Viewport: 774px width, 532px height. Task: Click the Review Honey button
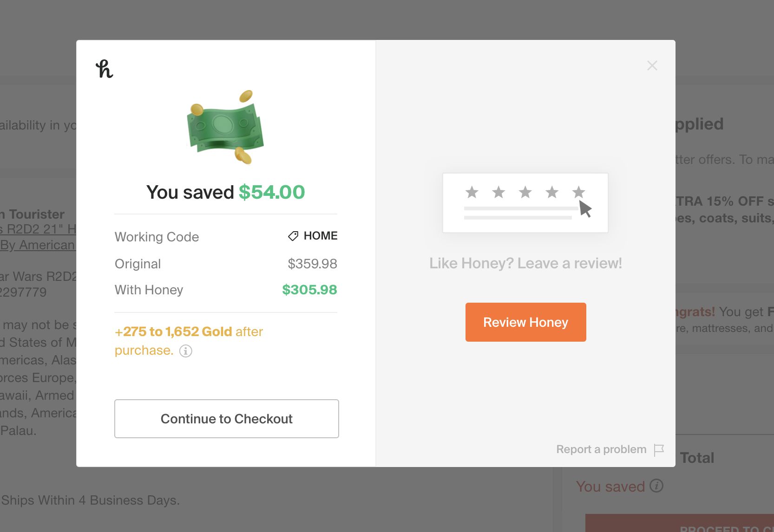(525, 322)
